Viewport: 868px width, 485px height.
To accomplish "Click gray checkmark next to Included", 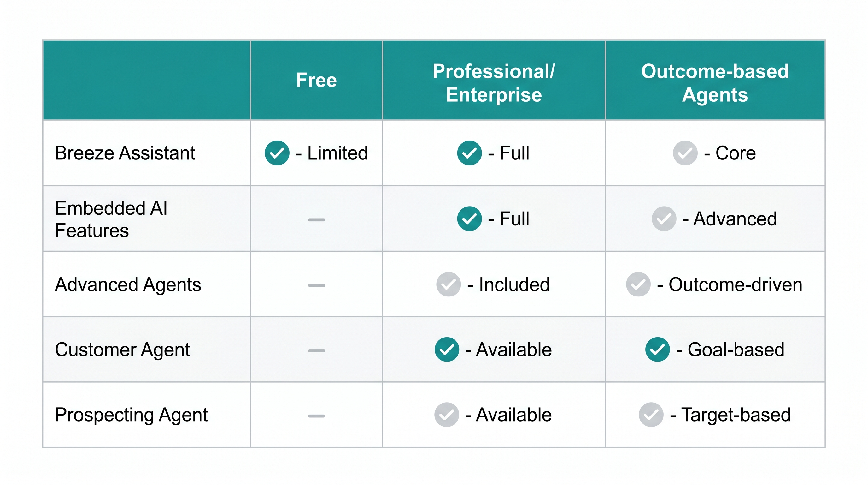I will (x=448, y=284).
